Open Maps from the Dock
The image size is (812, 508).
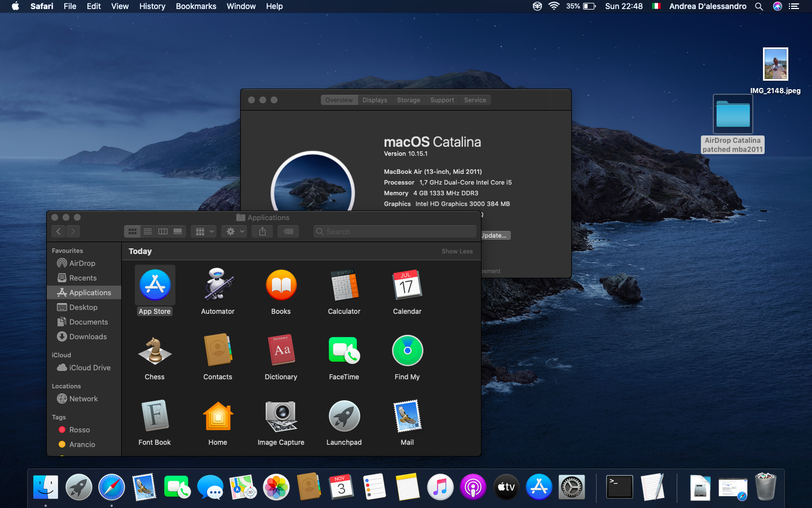click(x=243, y=487)
